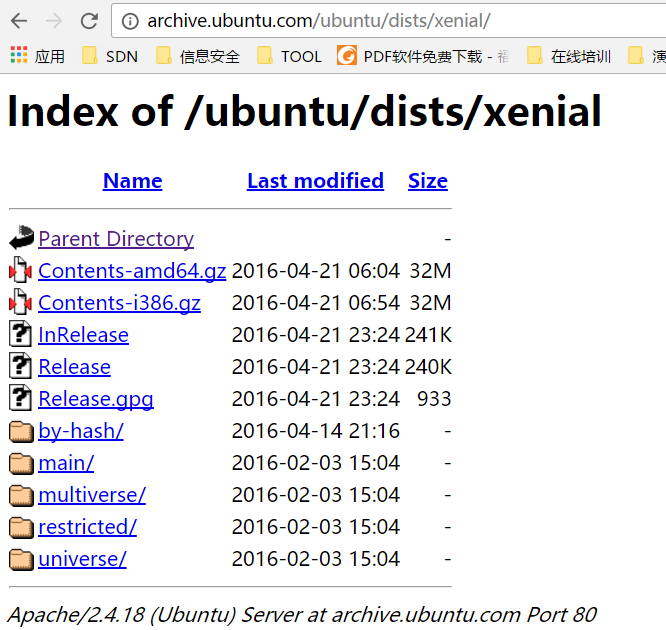Click the 933 size of Release.gpg
666x630 pixels.
tap(434, 399)
